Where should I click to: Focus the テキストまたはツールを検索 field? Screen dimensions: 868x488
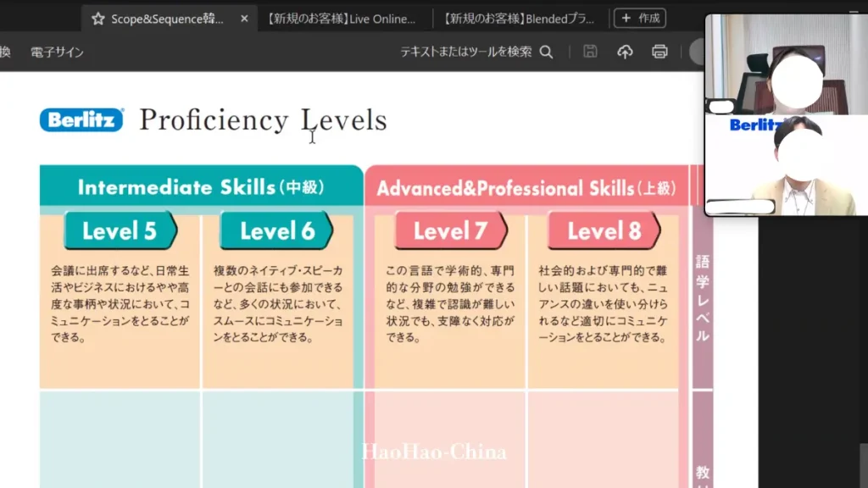pyautogui.click(x=465, y=52)
